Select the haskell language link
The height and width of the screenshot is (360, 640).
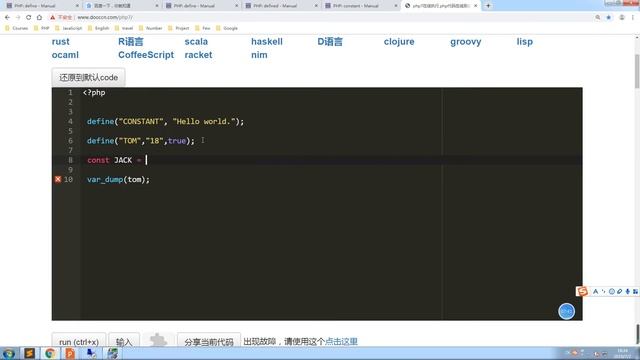click(267, 42)
